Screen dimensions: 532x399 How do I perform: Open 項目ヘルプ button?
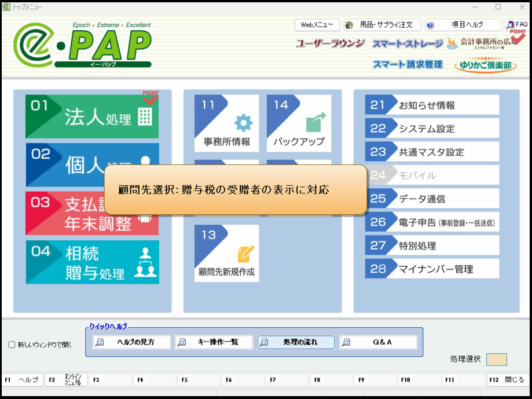pyautogui.click(x=464, y=25)
